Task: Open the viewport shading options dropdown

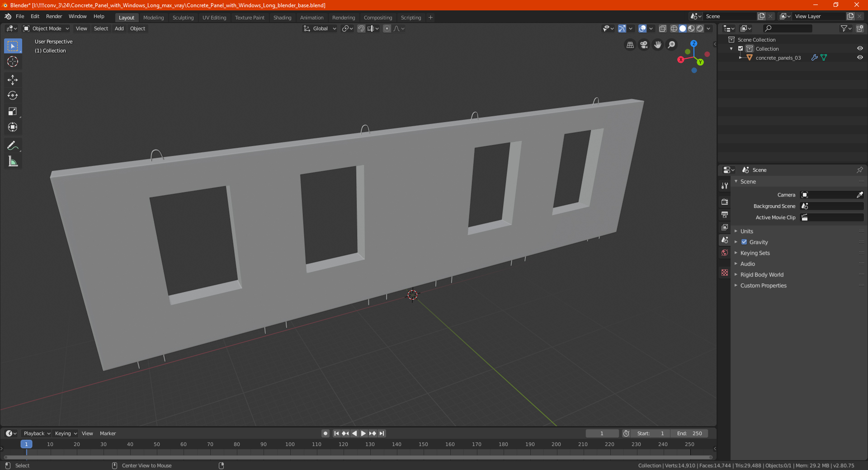Action: (708, 28)
